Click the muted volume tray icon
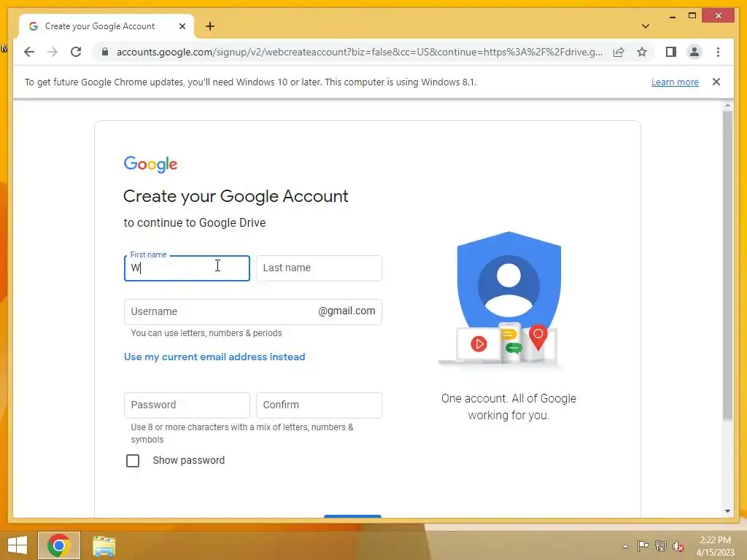 pos(678,546)
